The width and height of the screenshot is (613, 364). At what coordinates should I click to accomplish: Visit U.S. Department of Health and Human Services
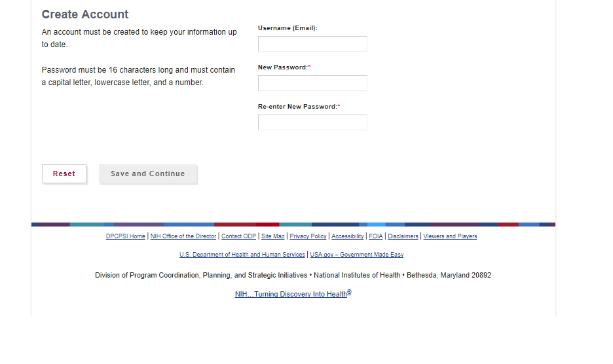(242, 255)
